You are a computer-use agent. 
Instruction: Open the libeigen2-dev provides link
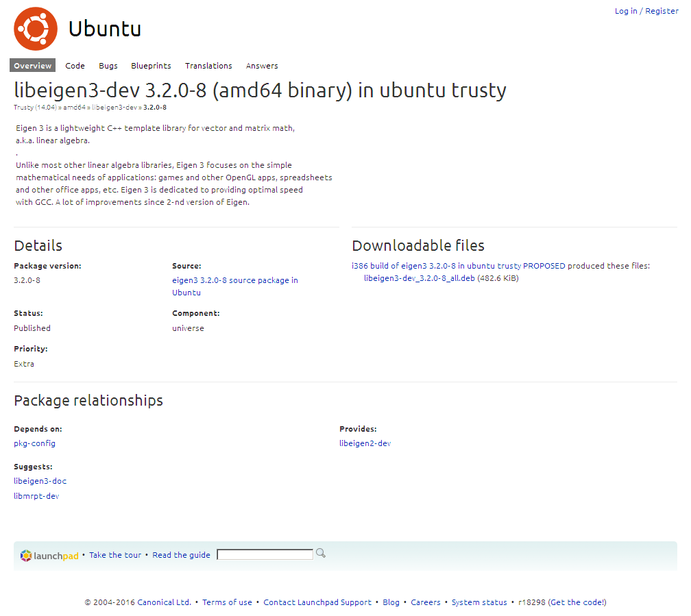[365, 443]
